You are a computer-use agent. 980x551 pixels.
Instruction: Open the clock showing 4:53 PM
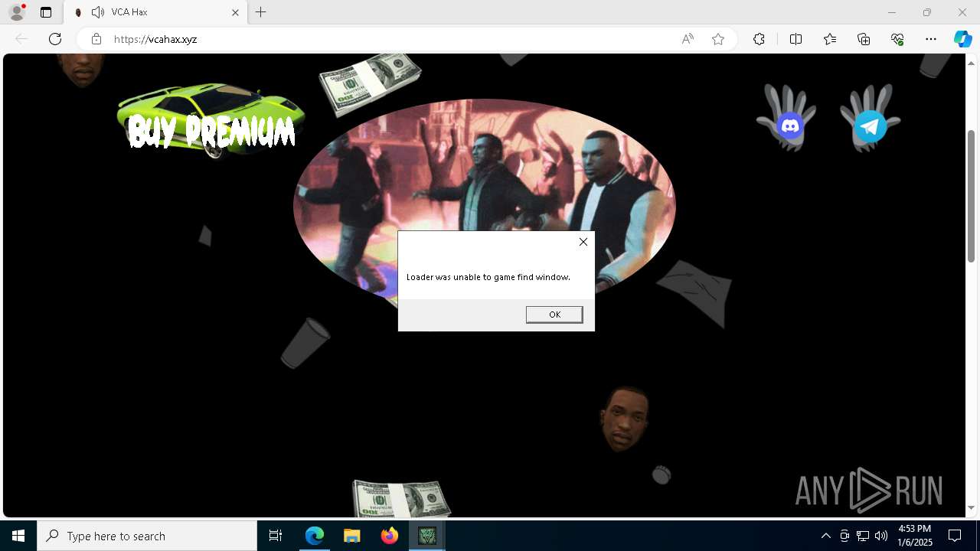[x=914, y=536]
